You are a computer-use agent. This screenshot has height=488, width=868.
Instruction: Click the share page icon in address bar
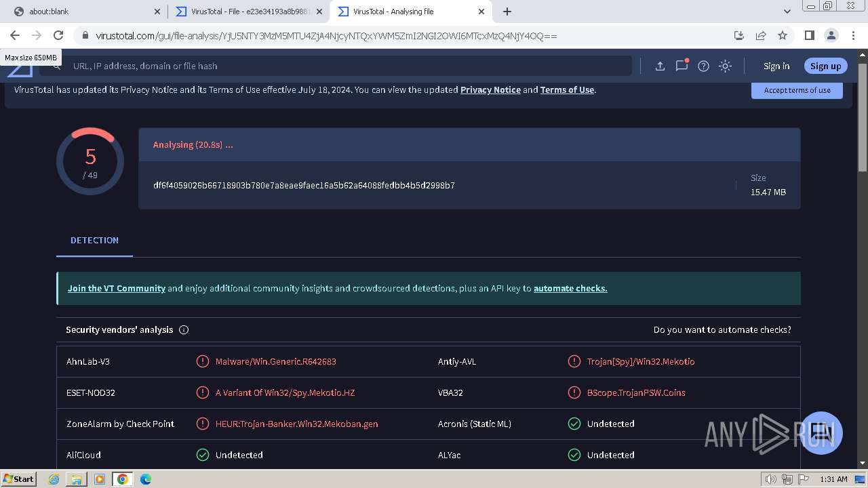(761, 35)
